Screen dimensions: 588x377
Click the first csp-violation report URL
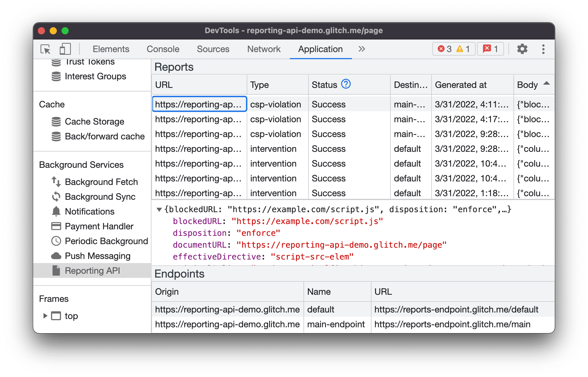[198, 104]
